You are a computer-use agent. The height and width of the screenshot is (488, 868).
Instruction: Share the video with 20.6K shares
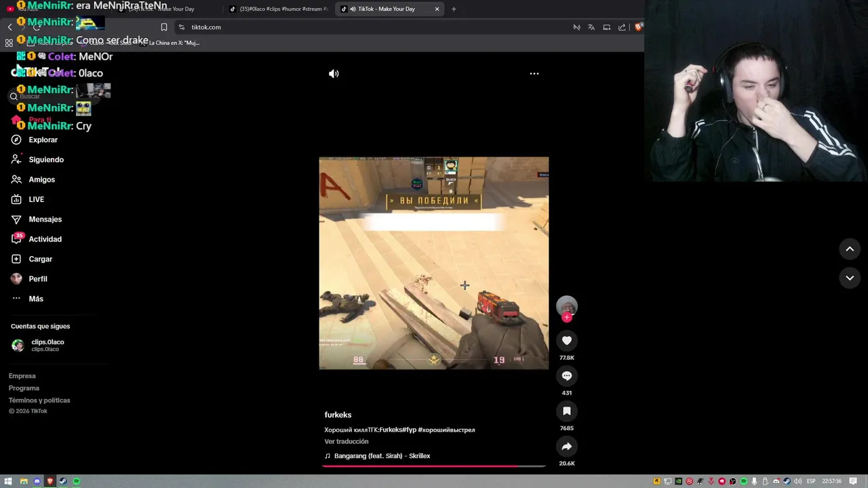567,446
